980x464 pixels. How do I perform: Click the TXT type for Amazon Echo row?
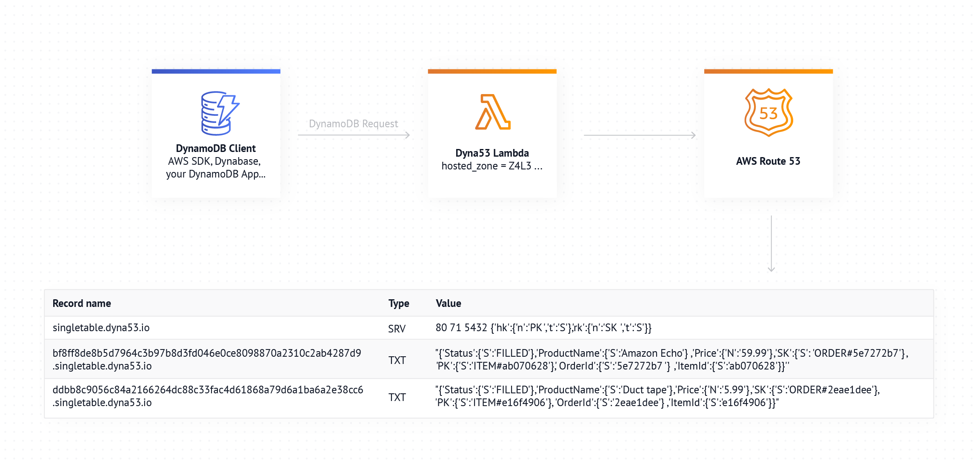397,361
